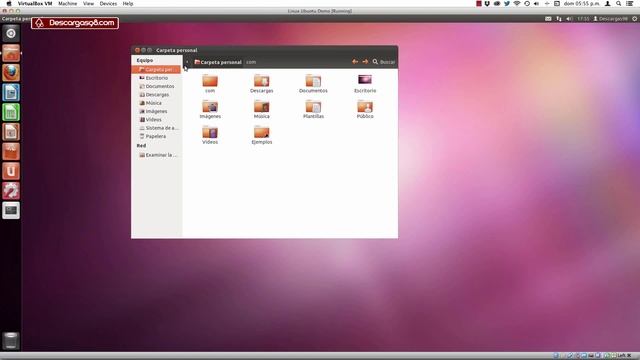Open the Vídeos folder in the file view
This screenshot has width=640, height=360.
tap(210, 135)
